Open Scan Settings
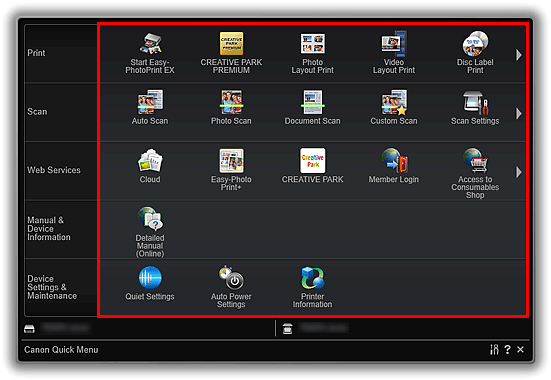Viewport: 551px width, 380px height. click(475, 108)
